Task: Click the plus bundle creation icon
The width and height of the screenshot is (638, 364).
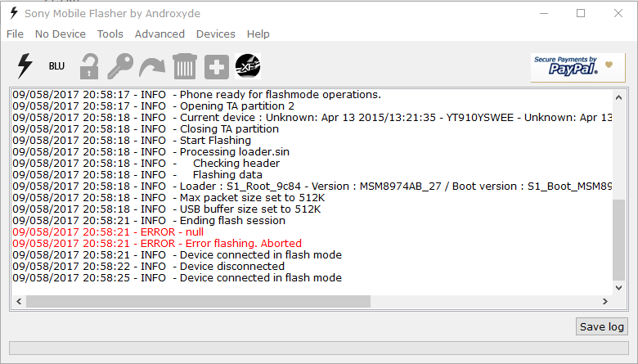Action: coord(217,67)
